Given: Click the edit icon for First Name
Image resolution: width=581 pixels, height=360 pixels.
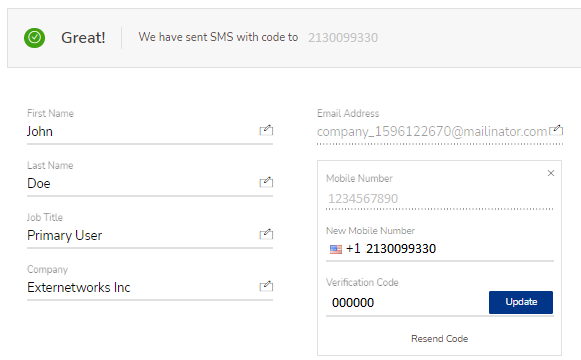Looking at the screenshot, I should click(x=266, y=130).
